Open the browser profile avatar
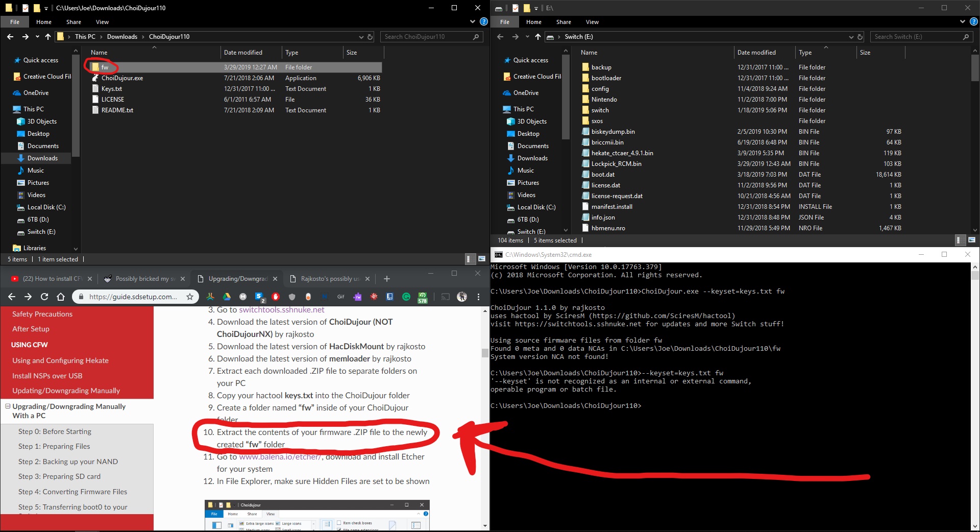 click(462, 297)
